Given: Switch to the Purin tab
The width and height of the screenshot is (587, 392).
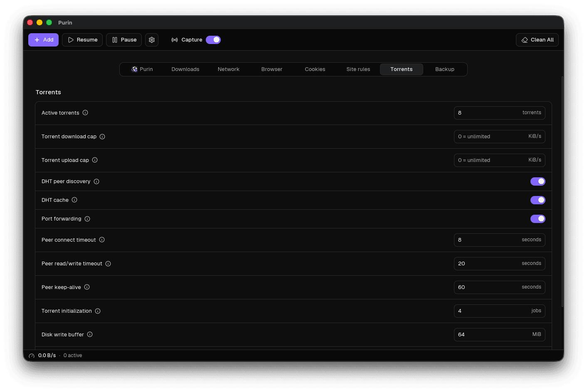Looking at the screenshot, I should (x=142, y=69).
